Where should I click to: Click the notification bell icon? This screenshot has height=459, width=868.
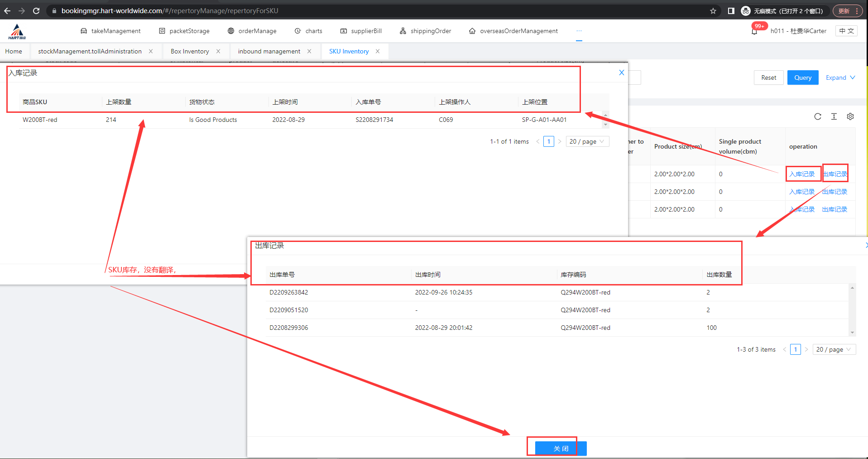pos(754,31)
